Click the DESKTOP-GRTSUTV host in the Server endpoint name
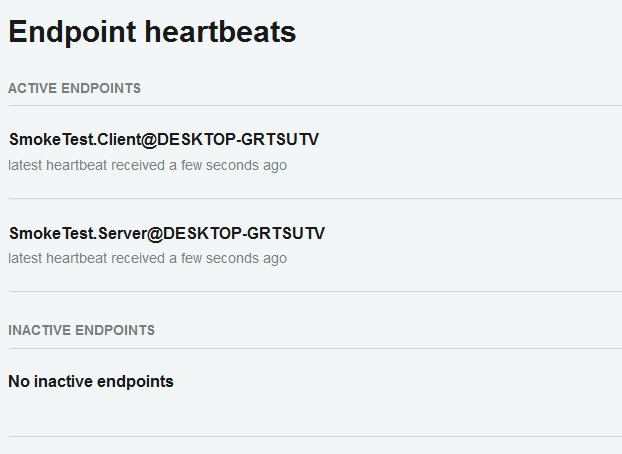 click(244, 233)
